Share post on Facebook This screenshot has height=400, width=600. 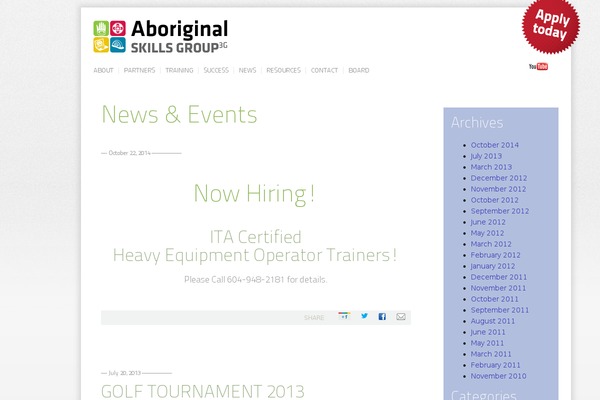coord(382,316)
